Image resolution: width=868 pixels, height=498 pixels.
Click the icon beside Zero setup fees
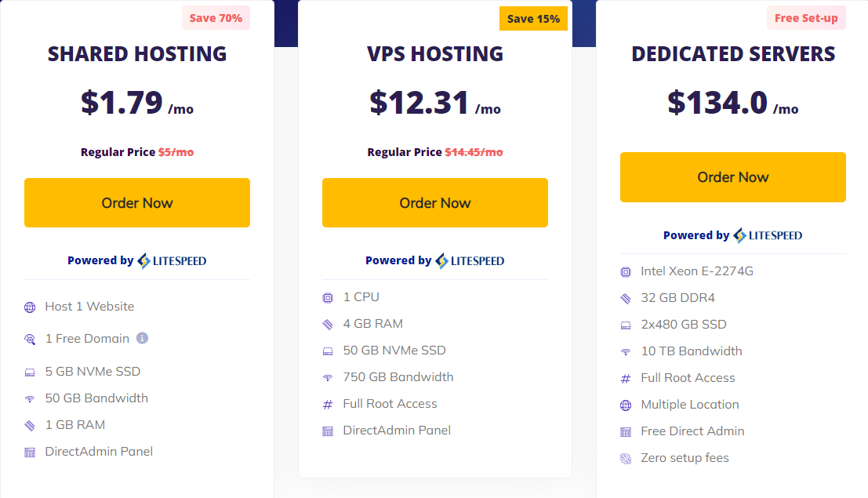pos(626,459)
